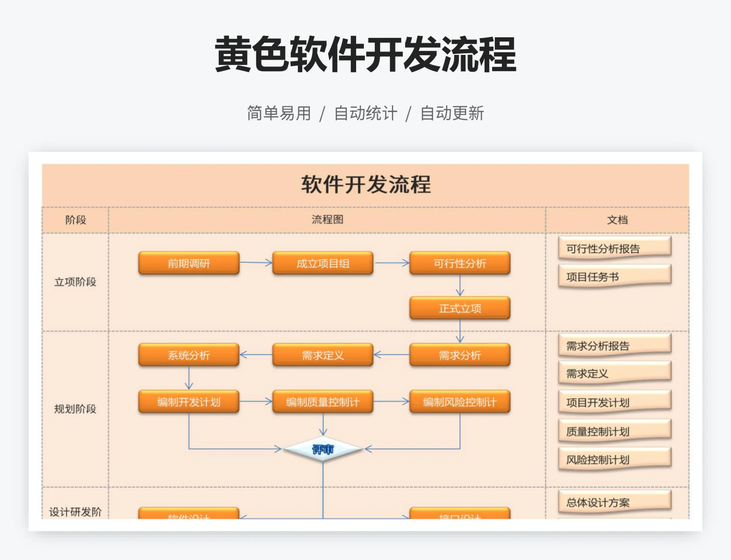Select the 需求分析 process node
Image resolution: width=731 pixels, height=560 pixels.
click(459, 356)
